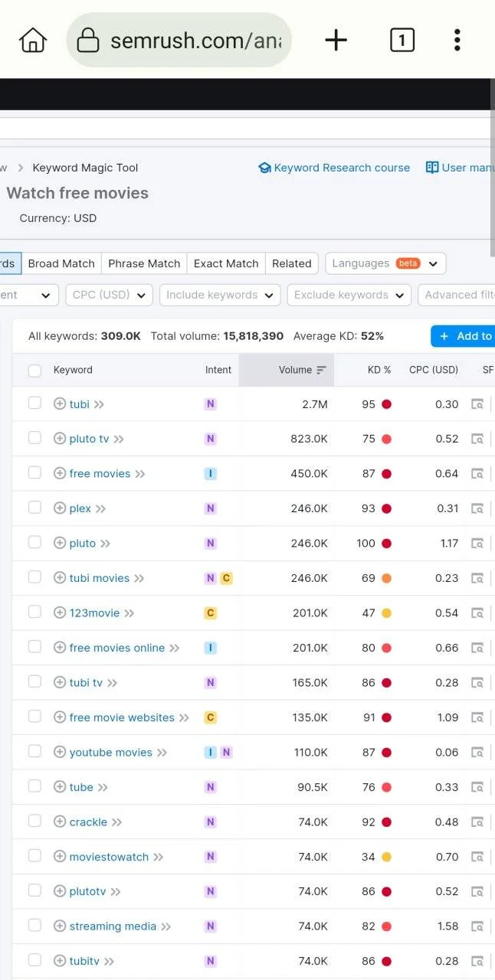
Task: Open the Keyword Research course link
Action: 334,168
